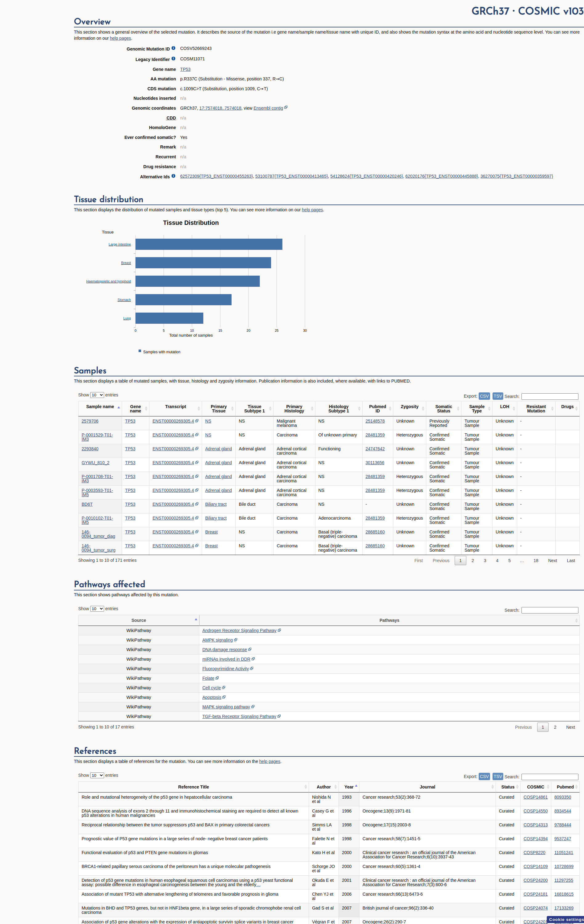Click Next in Samples table pagination
584x924 pixels.
[553, 561]
